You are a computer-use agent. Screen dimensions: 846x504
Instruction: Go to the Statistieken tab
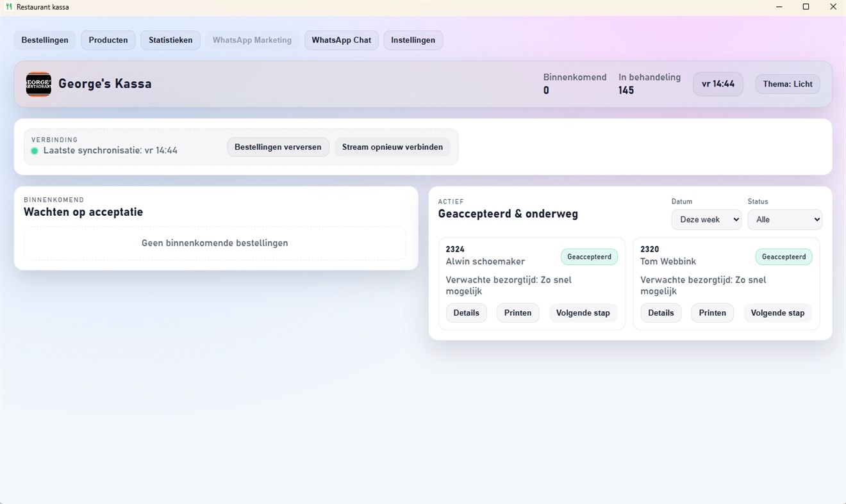tap(170, 40)
